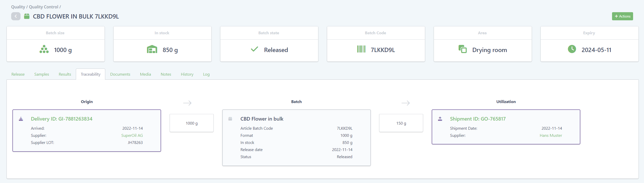The image size is (644, 183).
Task: Click the Released checkmark icon
Action: click(254, 49)
